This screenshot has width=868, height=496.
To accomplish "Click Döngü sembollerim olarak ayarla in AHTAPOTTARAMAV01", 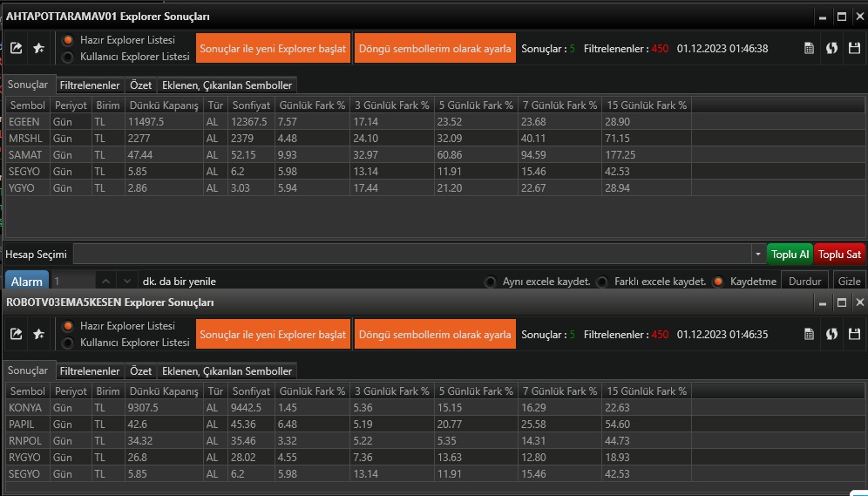I will (435, 48).
